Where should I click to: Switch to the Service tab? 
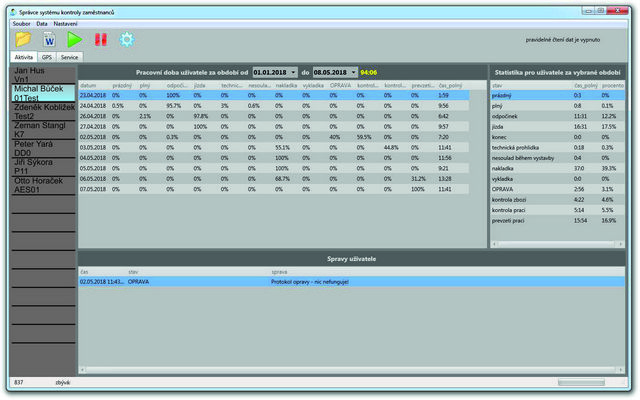69,57
